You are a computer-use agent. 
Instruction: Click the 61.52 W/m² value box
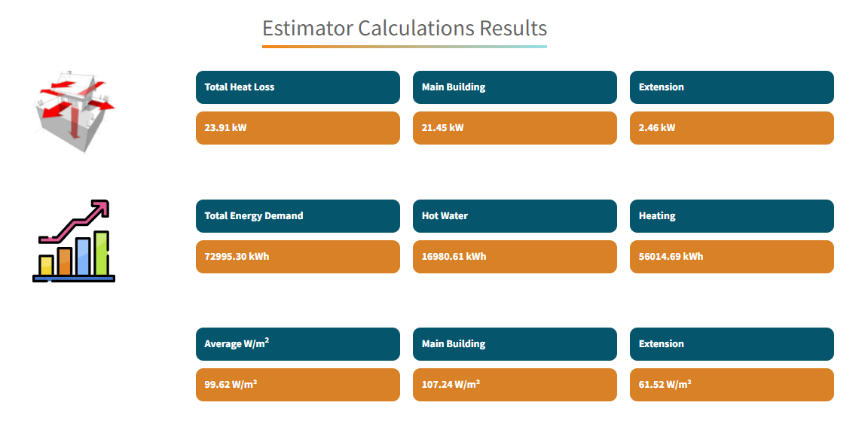click(732, 385)
